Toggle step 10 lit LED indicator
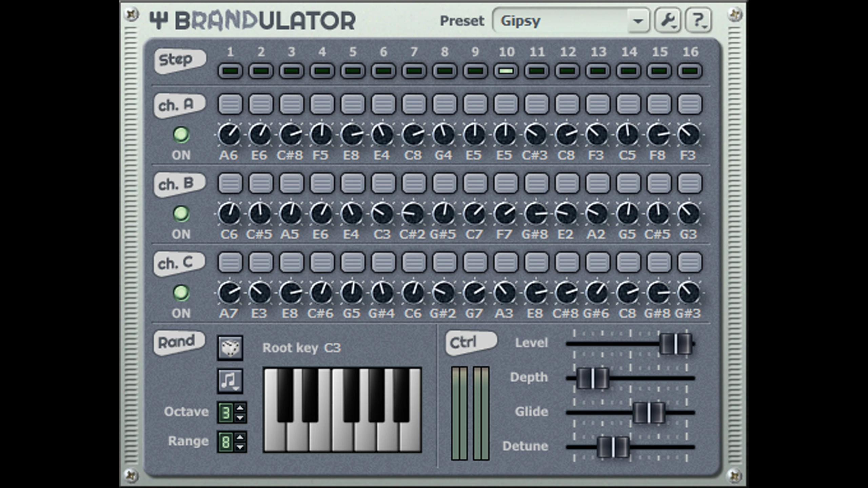This screenshot has height=488, width=868. 506,71
